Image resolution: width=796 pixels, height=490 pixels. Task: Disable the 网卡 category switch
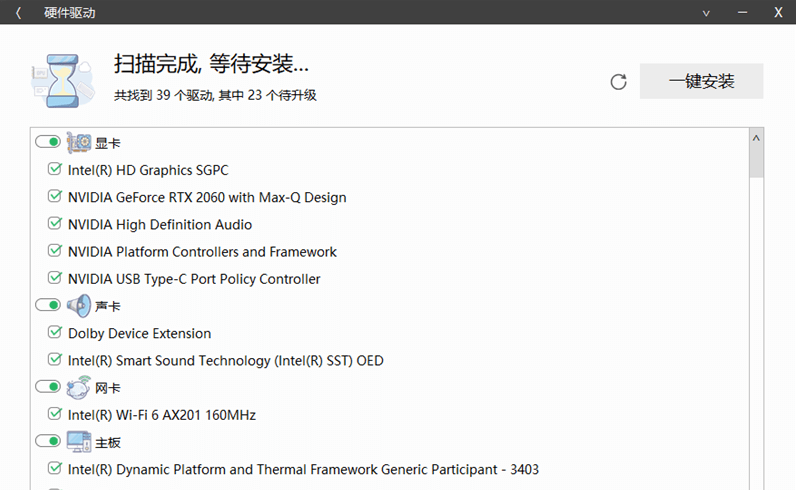47,387
